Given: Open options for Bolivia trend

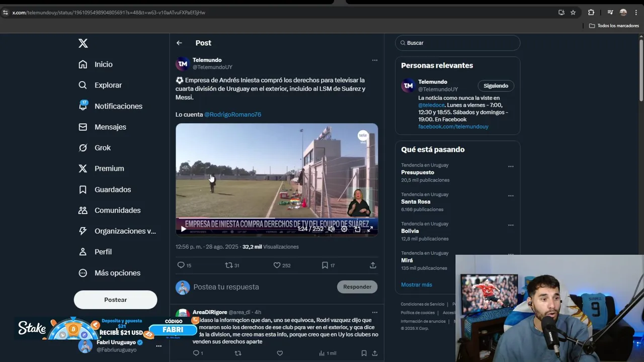Looking at the screenshot, I should click(511, 225).
